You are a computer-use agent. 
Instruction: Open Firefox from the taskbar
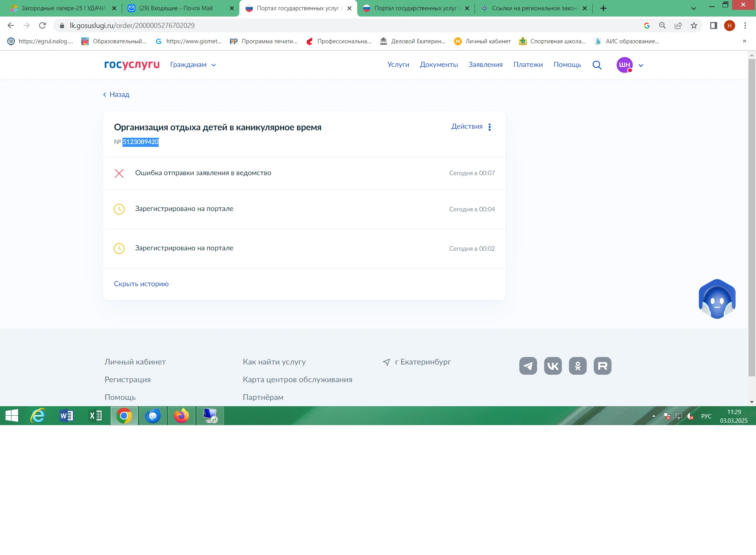tap(182, 416)
